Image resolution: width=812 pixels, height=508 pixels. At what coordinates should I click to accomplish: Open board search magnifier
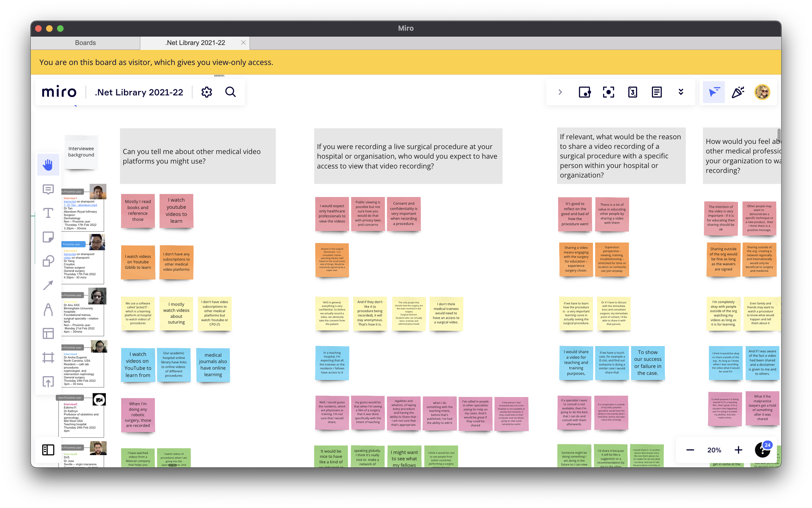click(231, 92)
